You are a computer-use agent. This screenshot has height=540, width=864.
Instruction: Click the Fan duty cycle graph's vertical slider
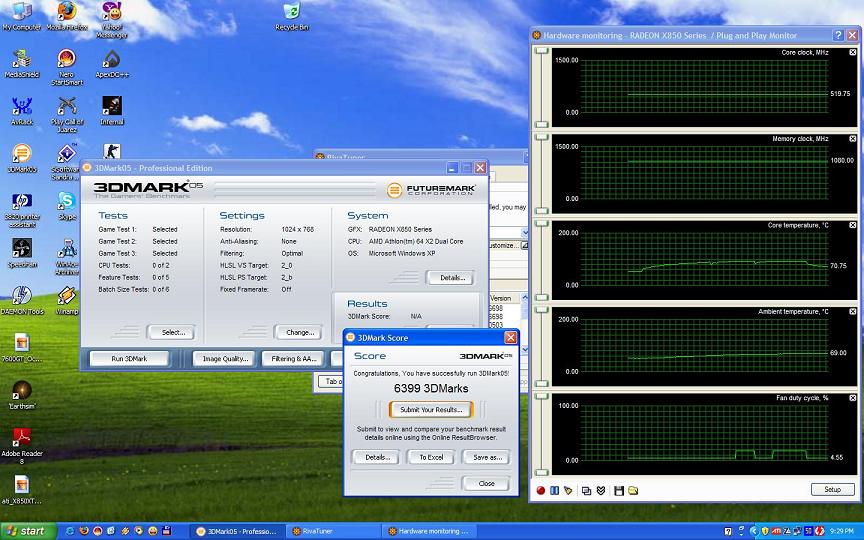pos(541,433)
